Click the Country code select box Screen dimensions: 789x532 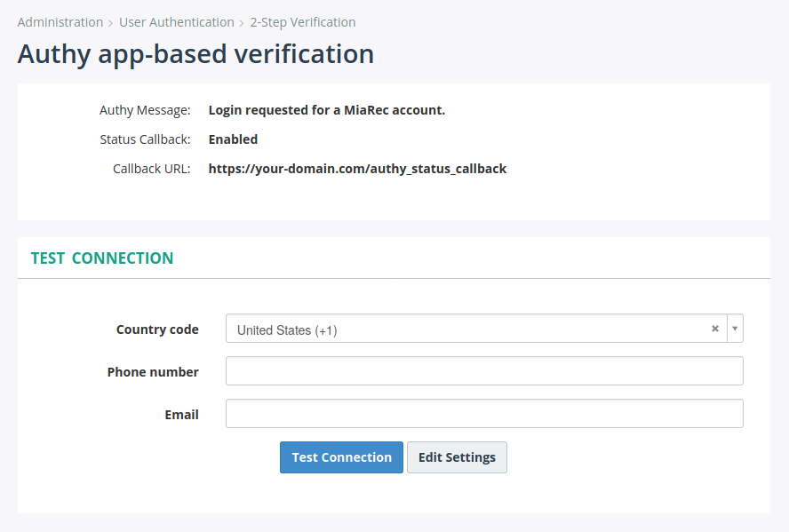pyautogui.click(x=484, y=329)
